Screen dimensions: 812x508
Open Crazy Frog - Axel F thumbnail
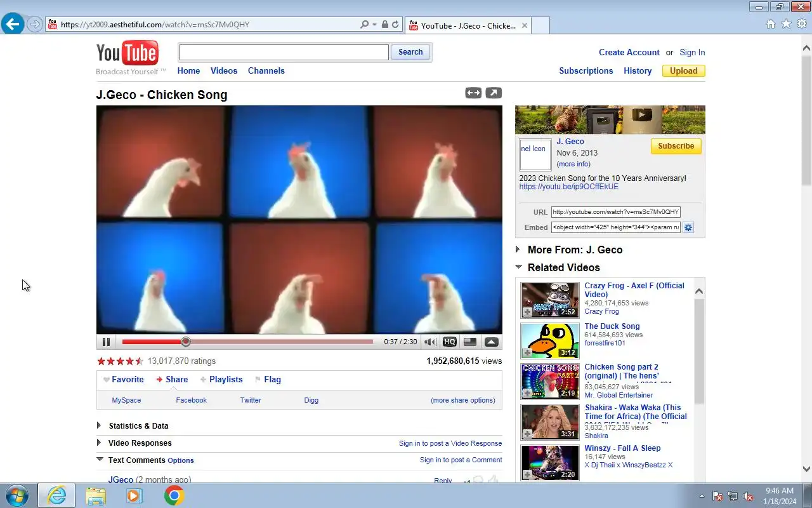(550, 300)
